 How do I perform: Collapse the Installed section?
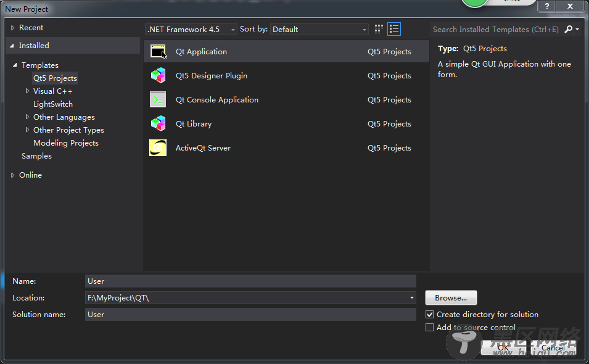click(12, 46)
